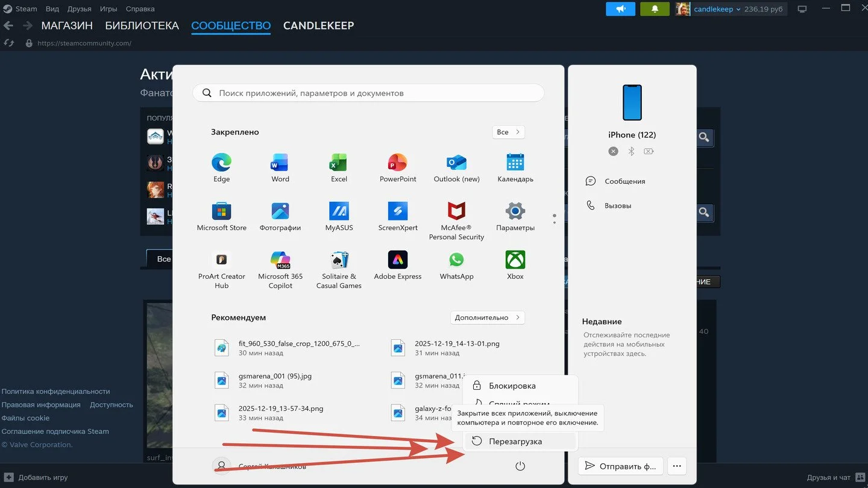
Task: Click Steam Big Picture mode icon
Action: 802,9
